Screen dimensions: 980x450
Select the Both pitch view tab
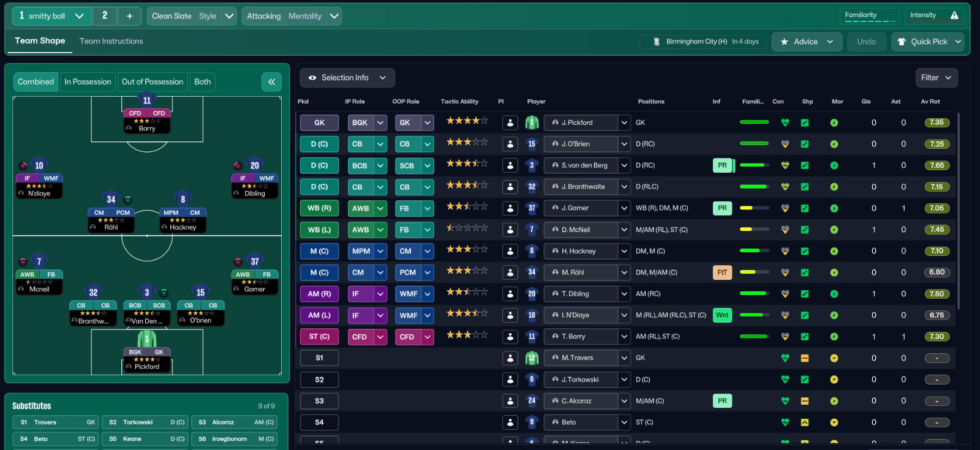point(202,81)
